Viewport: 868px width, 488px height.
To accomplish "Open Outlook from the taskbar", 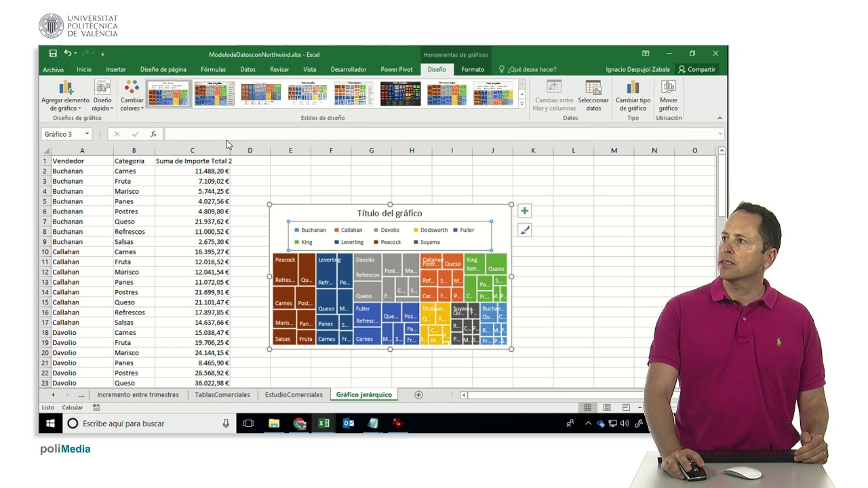I will pos(349,423).
